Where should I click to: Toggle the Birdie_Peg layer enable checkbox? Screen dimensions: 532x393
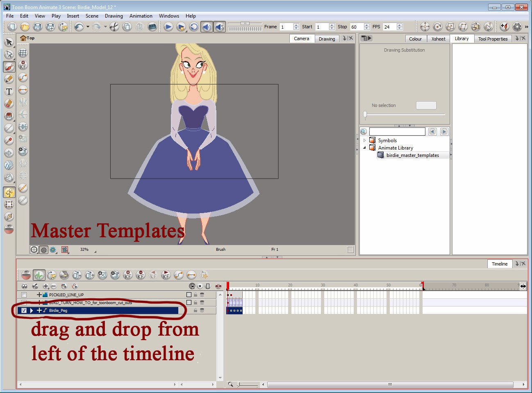point(23,310)
